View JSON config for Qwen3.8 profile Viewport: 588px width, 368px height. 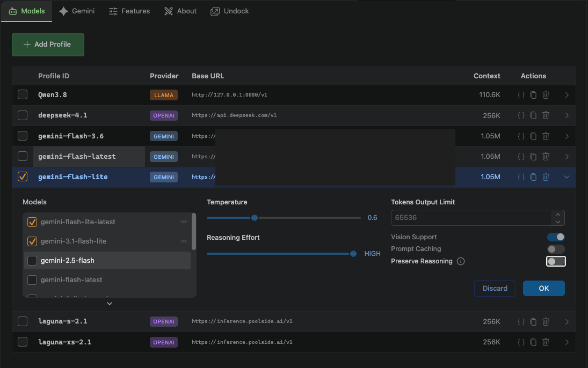pos(521,95)
